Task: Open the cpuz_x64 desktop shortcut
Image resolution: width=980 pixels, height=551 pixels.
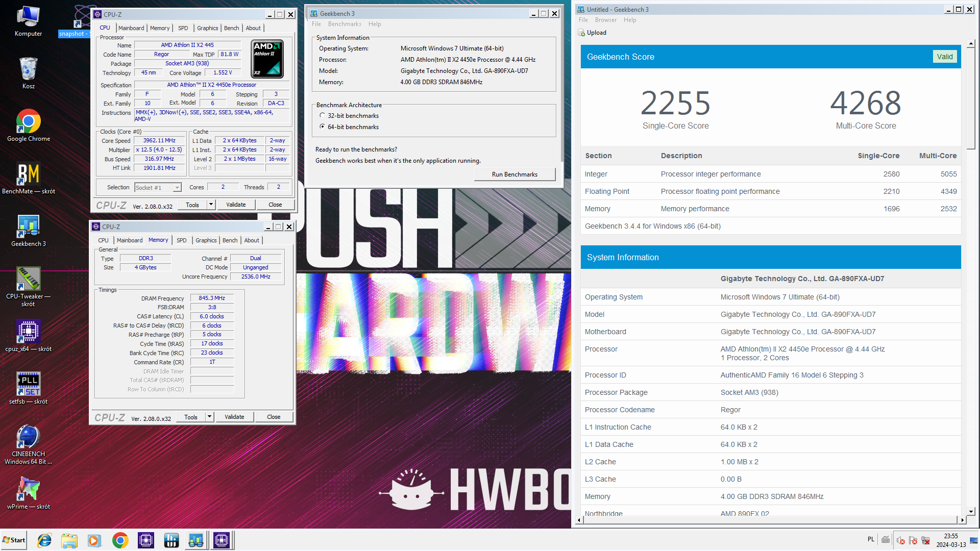Action: pyautogui.click(x=29, y=336)
